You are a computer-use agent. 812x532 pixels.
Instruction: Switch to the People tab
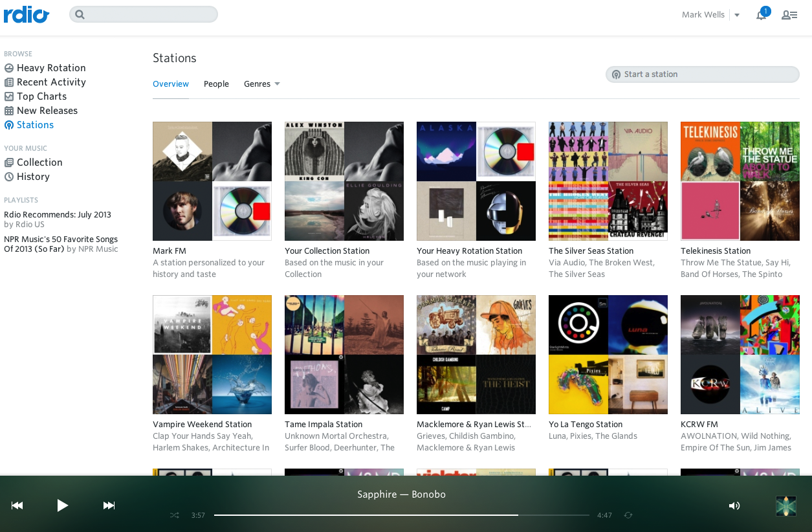216,84
